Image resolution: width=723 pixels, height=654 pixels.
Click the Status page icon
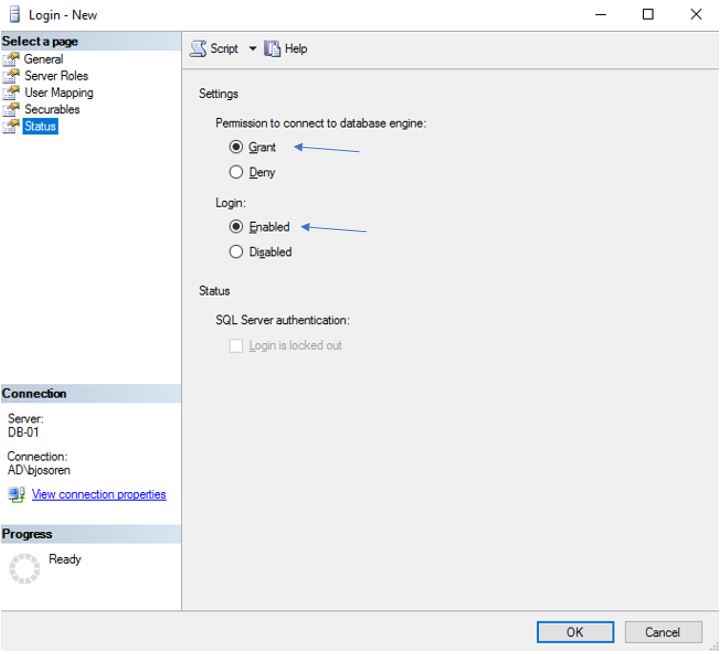click(12, 127)
